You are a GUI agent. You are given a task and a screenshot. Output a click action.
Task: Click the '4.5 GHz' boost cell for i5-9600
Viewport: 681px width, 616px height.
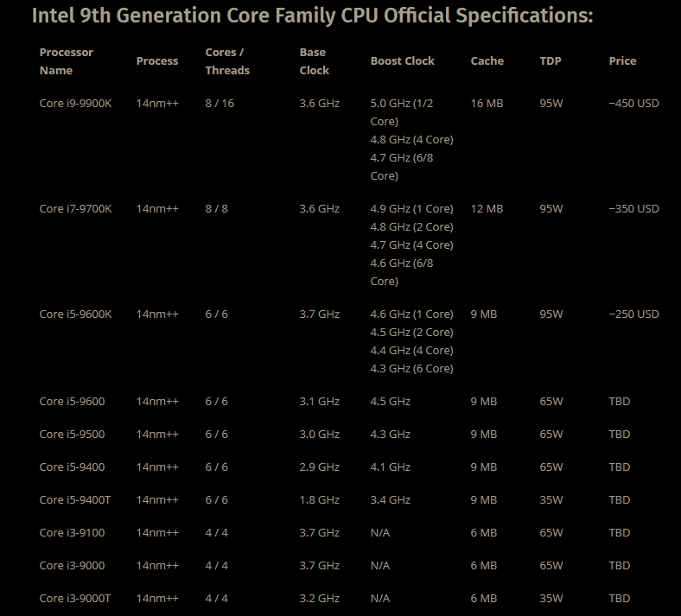coord(390,402)
